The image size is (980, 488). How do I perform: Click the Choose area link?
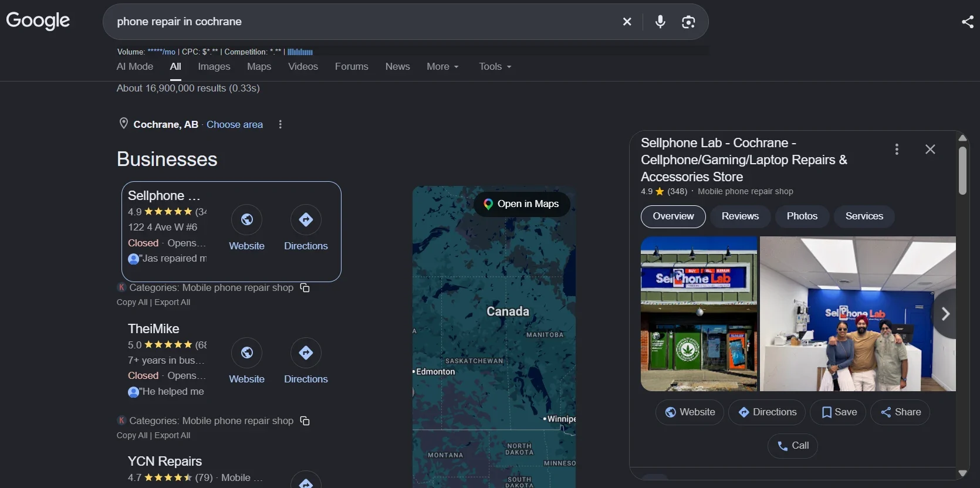235,124
